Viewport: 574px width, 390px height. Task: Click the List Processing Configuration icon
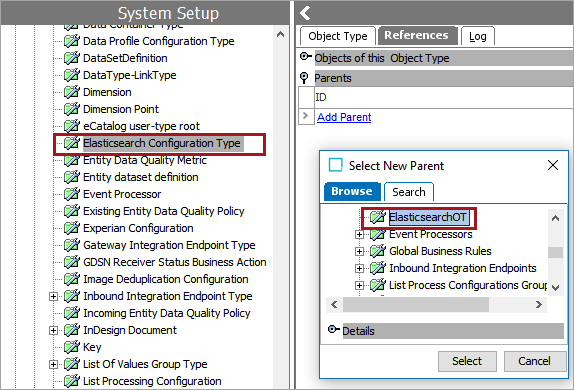71,381
